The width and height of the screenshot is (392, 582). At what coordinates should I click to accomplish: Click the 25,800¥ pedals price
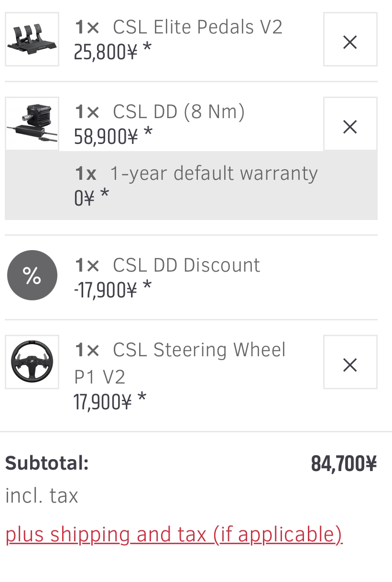[x=106, y=51]
